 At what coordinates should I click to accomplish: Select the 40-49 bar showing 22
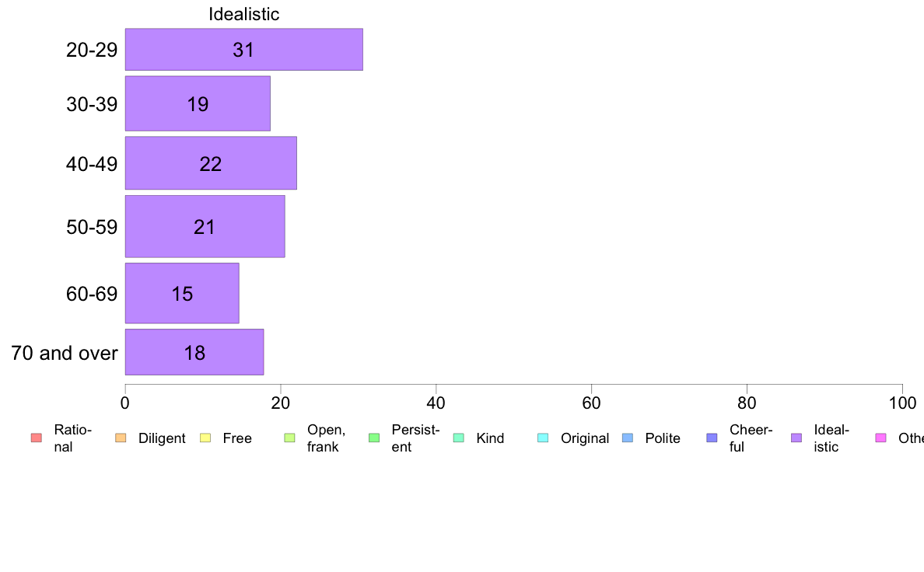[211, 163]
